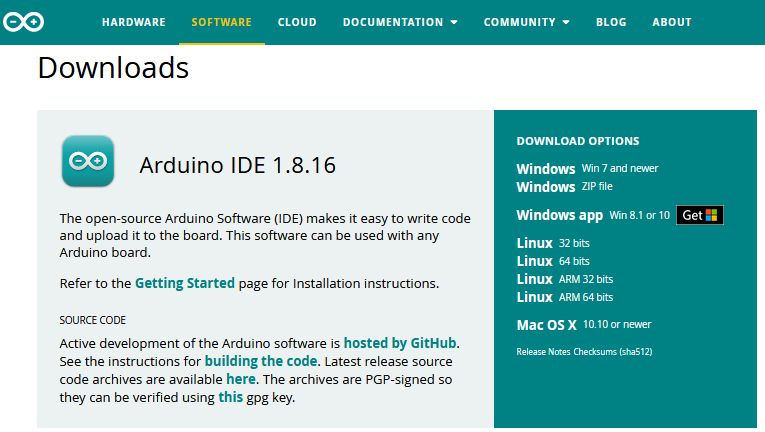Click the 'this' gpg key link

click(x=230, y=397)
